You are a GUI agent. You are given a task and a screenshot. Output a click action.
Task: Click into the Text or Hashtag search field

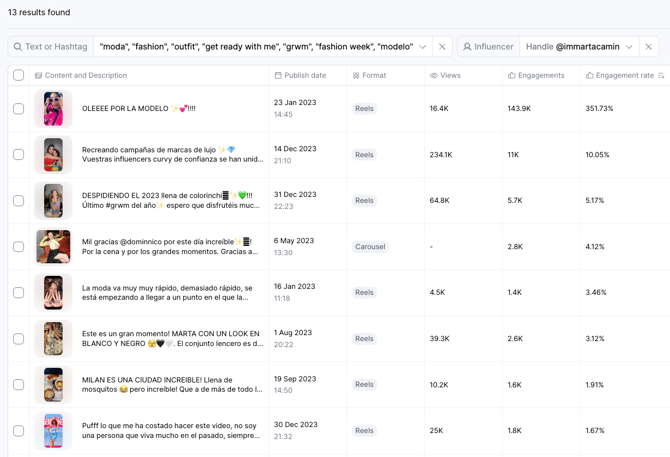(x=56, y=47)
